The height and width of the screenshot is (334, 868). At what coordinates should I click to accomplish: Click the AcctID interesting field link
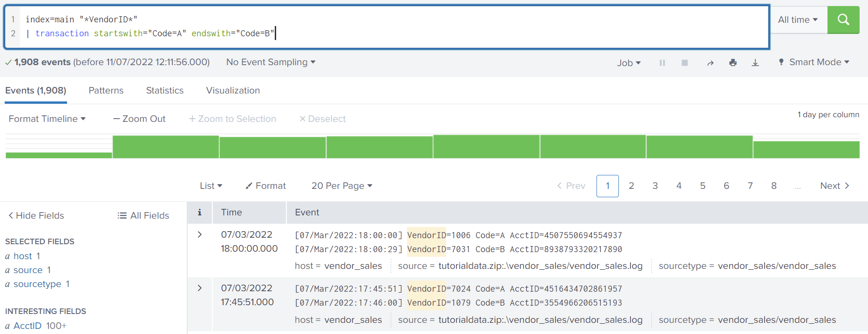(x=27, y=326)
